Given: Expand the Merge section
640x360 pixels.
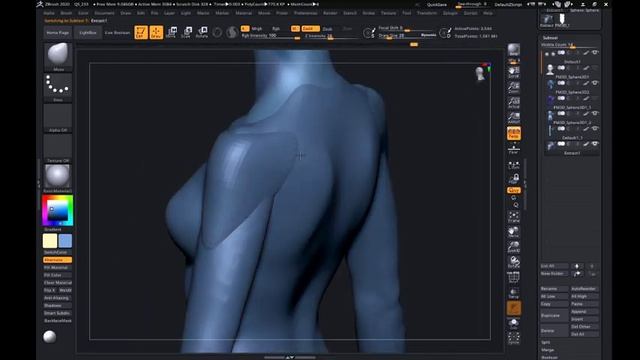Looking at the screenshot, I should (x=547, y=350).
